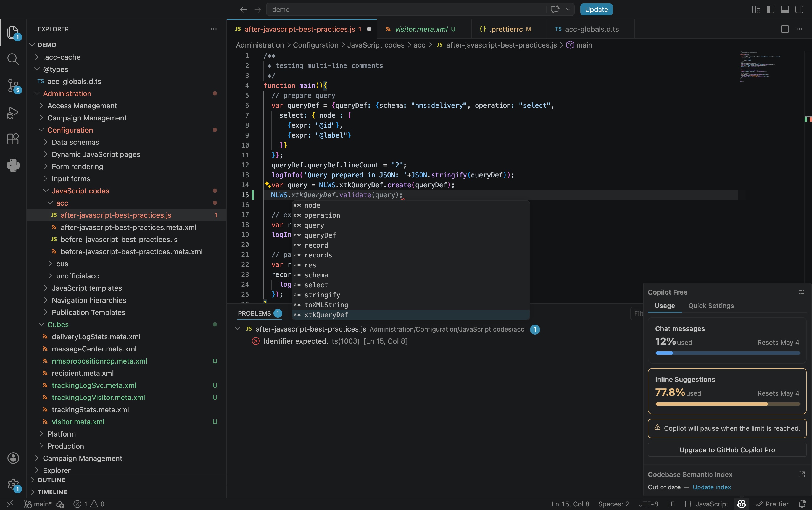Publish changes using the cloud sync icon

[60, 504]
